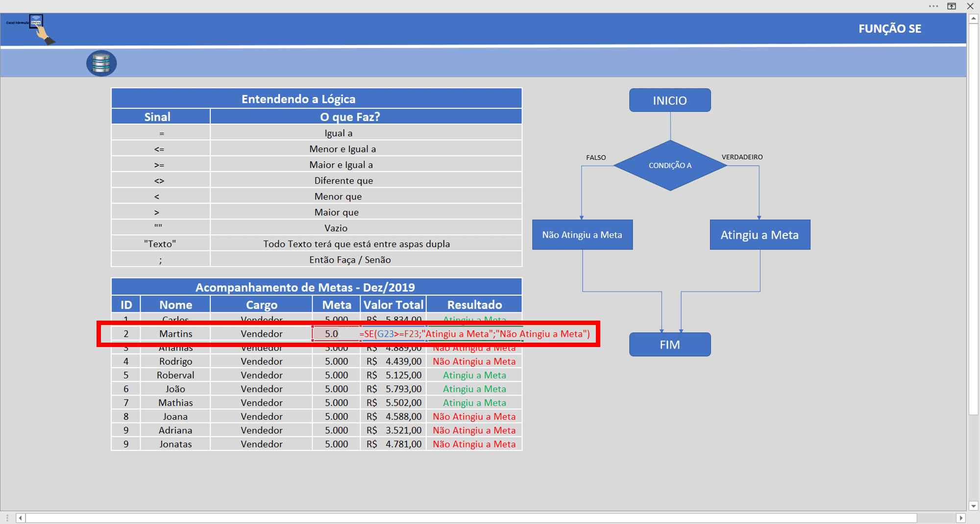Viewport: 980px width, 524px height.
Task: Select the Resultado column header
Action: (474, 304)
